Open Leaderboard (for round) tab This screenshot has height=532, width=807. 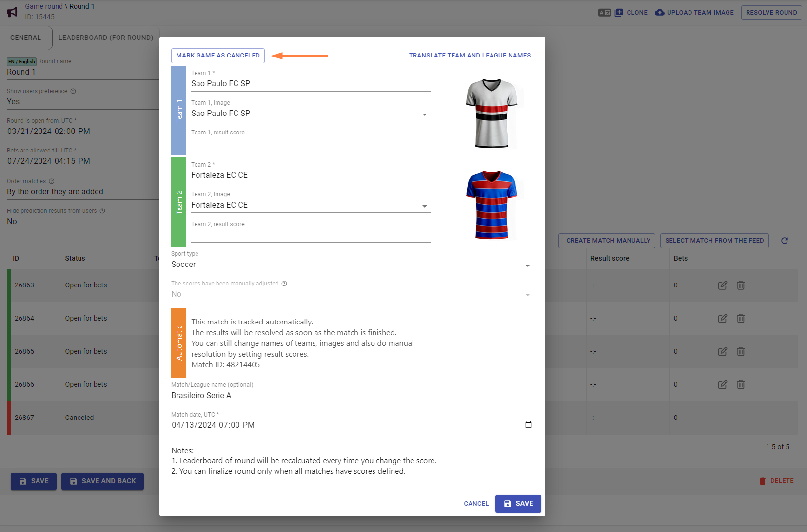click(106, 38)
